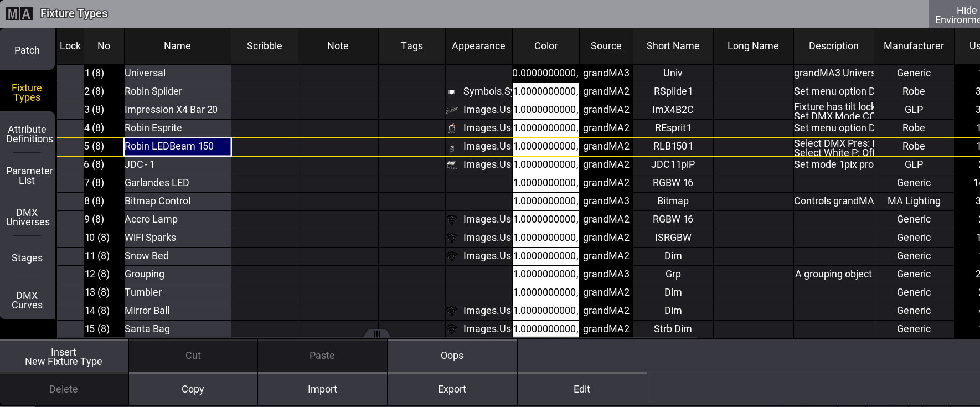
Task: Click the Snow Bed appearance icon
Action: pos(452,256)
